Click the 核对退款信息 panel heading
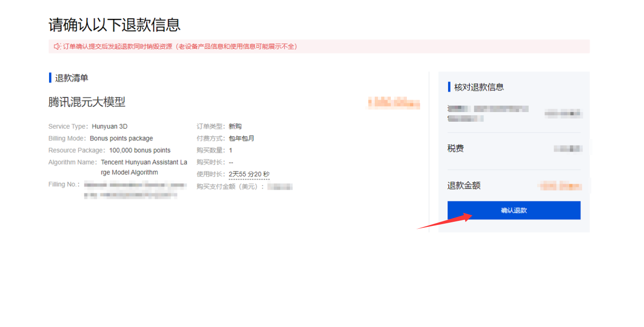The height and width of the screenshot is (327, 644). tap(479, 87)
